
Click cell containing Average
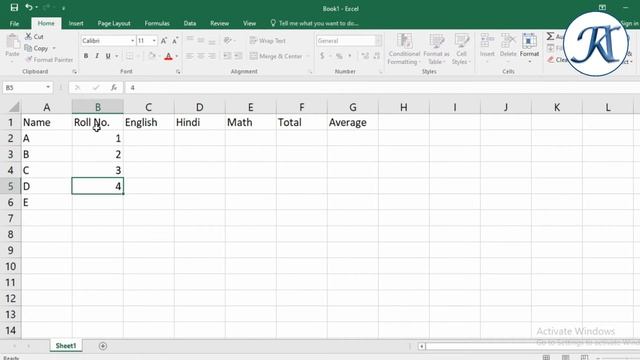coord(353,122)
